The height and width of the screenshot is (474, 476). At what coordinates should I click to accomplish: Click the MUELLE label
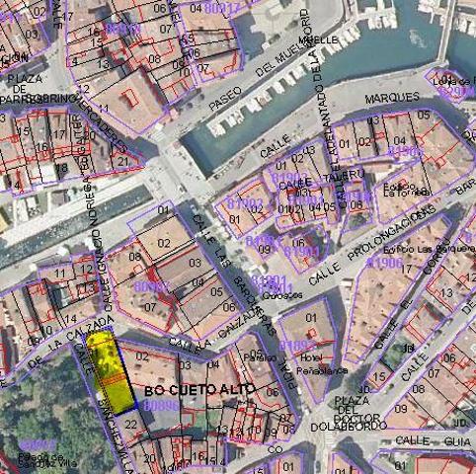pos(318,40)
